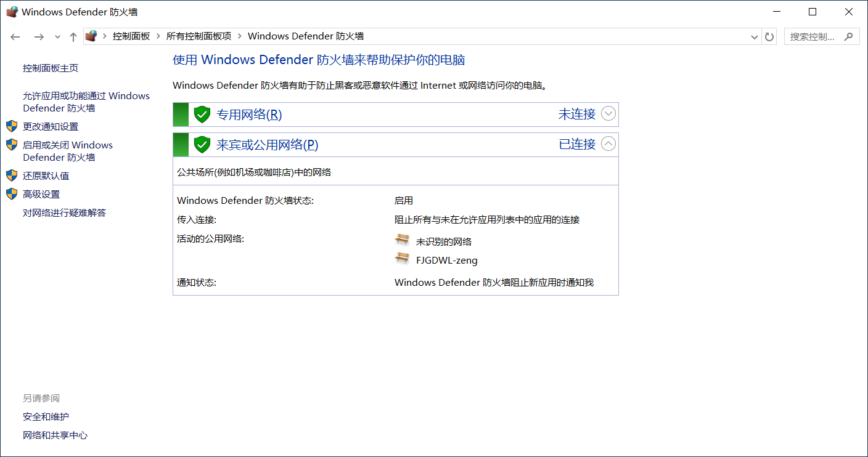Refresh the control panel page

(769, 37)
